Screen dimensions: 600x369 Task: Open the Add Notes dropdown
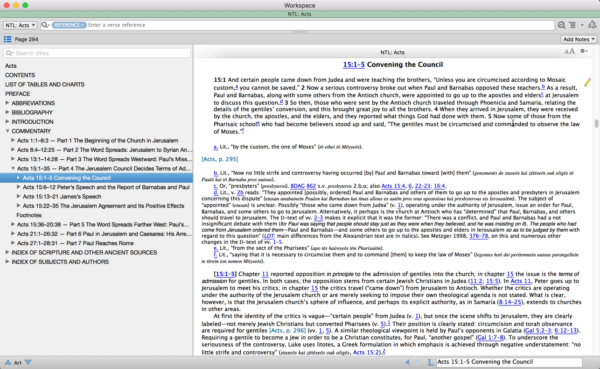(579, 39)
